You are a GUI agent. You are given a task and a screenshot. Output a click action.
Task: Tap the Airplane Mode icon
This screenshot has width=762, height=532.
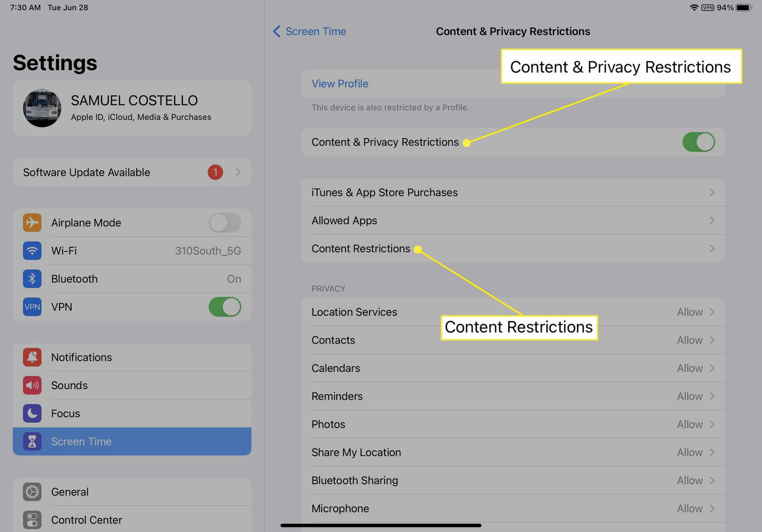coord(32,223)
